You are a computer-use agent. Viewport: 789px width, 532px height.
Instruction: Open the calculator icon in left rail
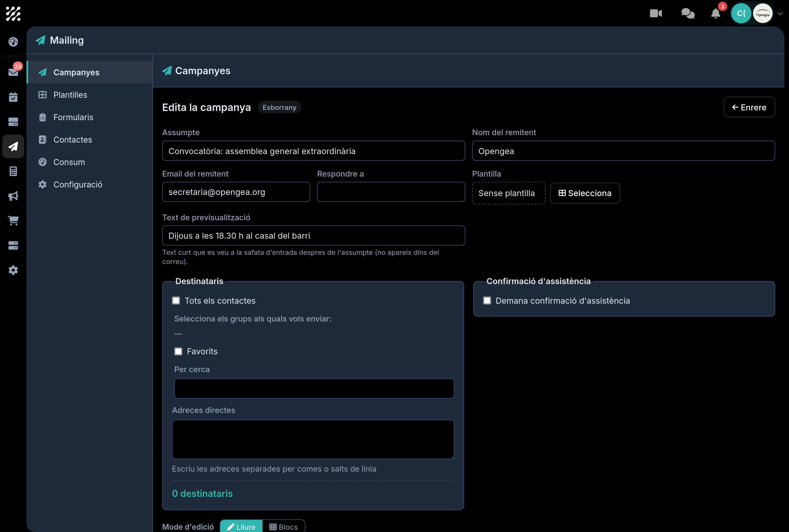tap(13, 171)
